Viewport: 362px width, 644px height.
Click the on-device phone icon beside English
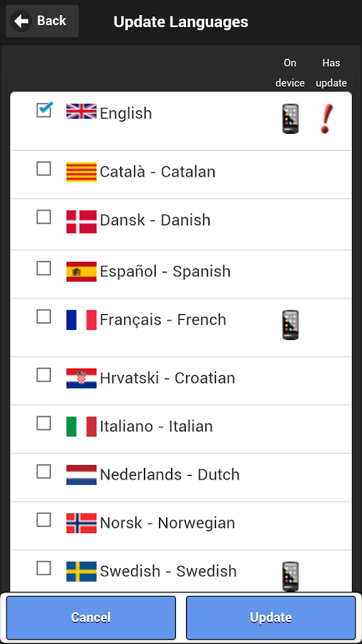click(x=290, y=119)
